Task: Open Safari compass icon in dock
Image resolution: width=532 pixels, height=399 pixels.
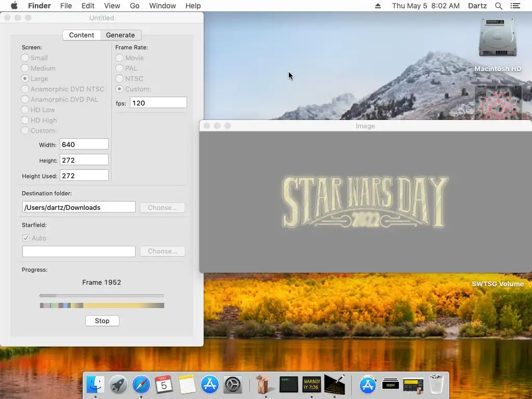Action: [x=141, y=384]
